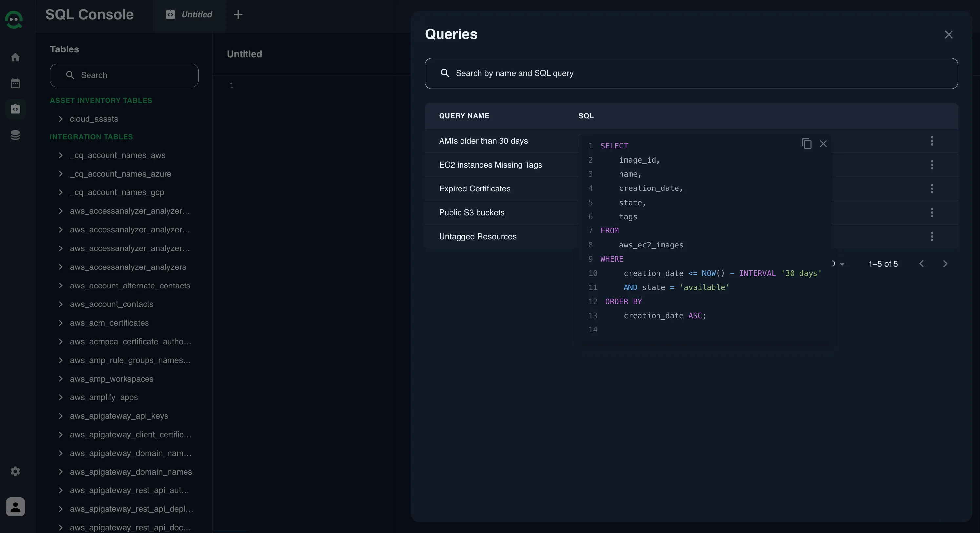Click the aws_amp_rule_groups_names… table name
Screen dimensions: 980x533
pos(130,360)
